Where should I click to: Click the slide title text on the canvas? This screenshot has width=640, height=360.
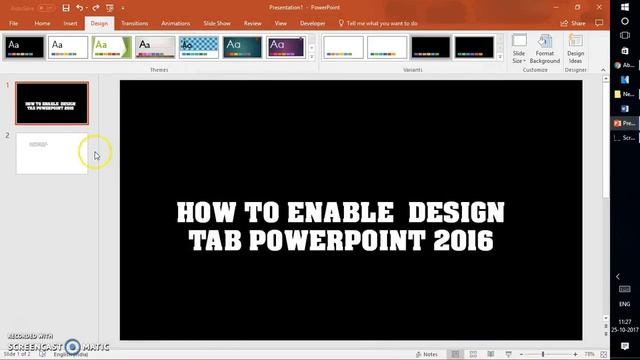click(341, 226)
